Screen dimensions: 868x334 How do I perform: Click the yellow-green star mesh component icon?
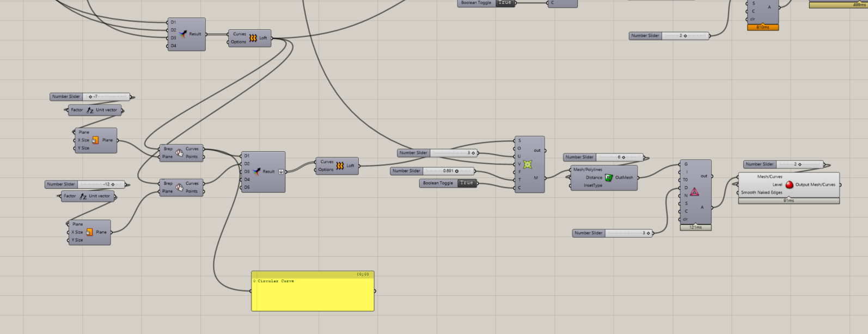click(528, 164)
